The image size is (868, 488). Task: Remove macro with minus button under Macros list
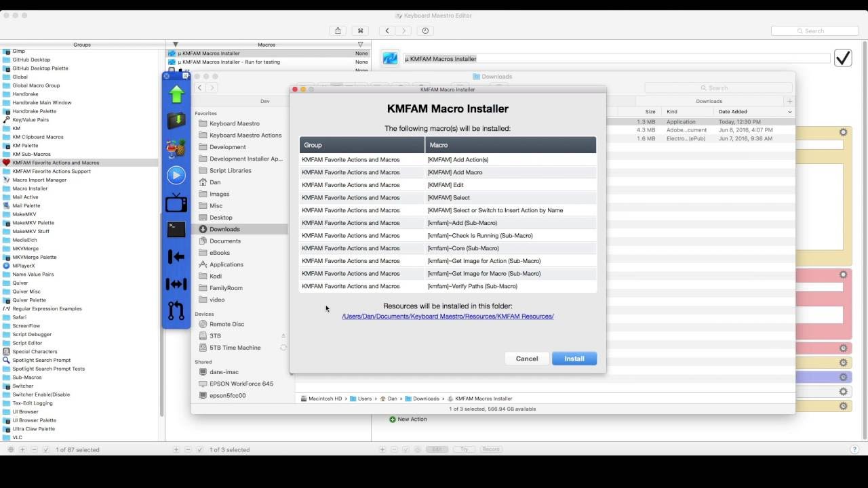click(188, 449)
